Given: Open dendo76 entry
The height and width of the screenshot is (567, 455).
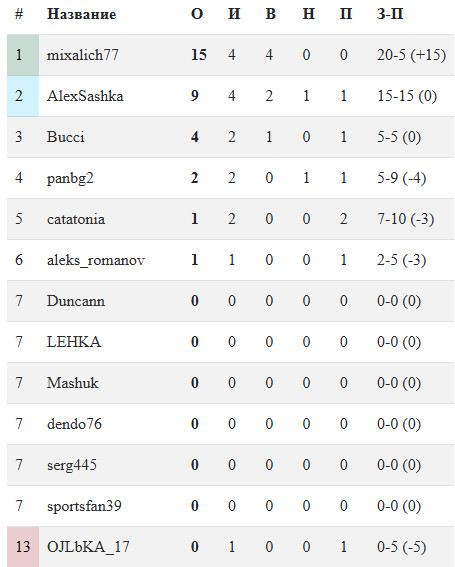Looking at the screenshot, I should 74,424.
